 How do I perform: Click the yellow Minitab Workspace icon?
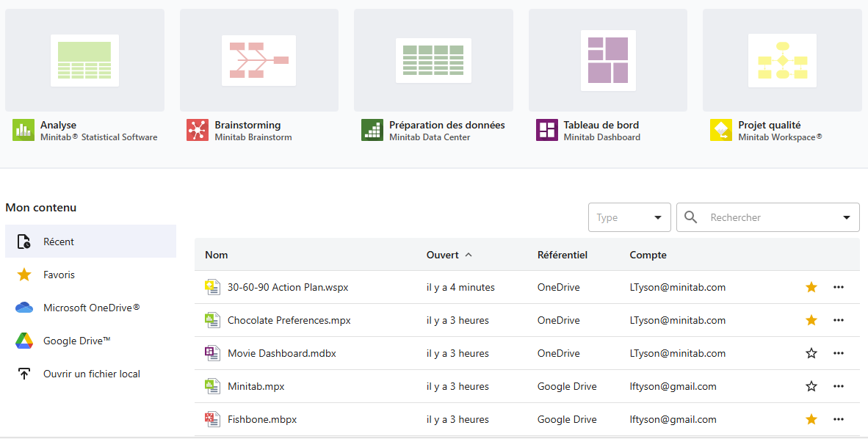pyautogui.click(x=721, y=130)
